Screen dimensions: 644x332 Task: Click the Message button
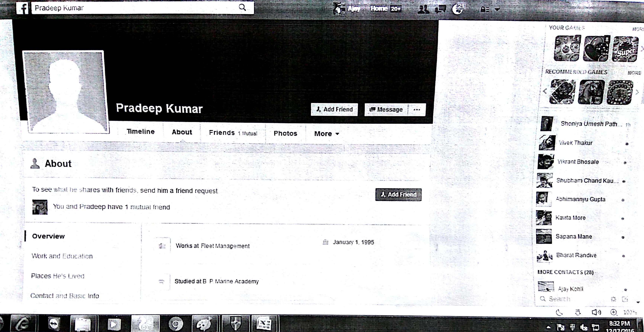(x=386, y=110)
